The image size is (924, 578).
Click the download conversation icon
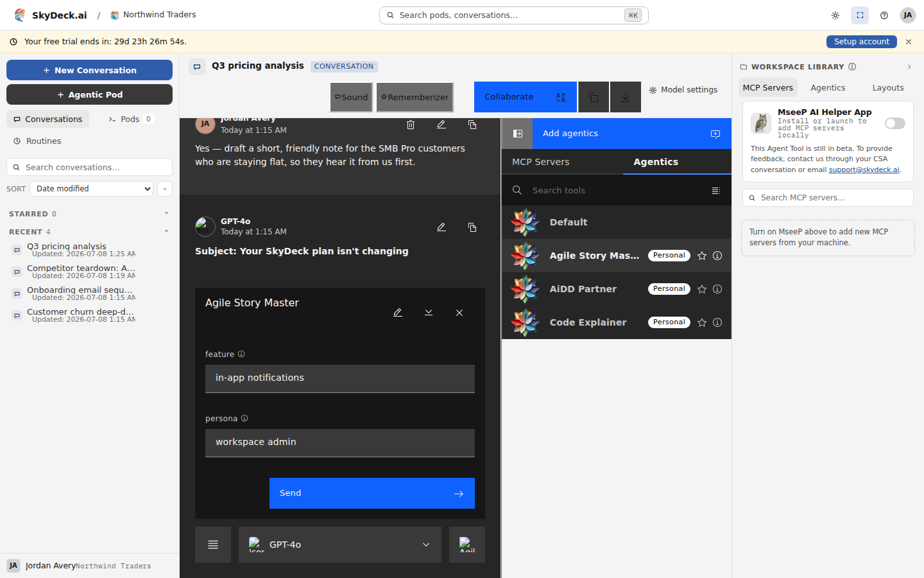[626, 97]
